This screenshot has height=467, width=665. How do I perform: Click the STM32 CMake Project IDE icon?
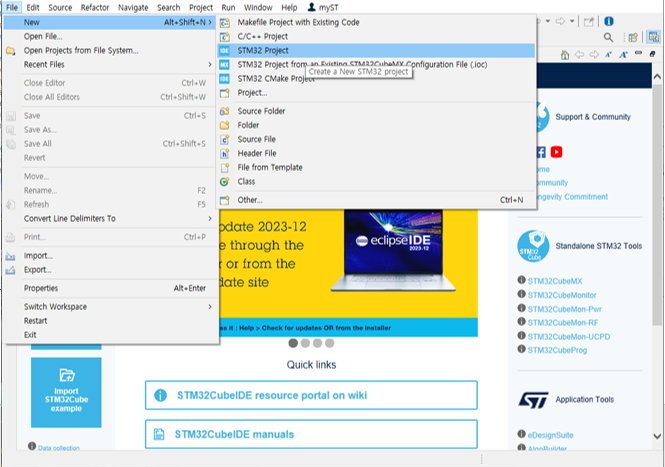coord(224,78)
